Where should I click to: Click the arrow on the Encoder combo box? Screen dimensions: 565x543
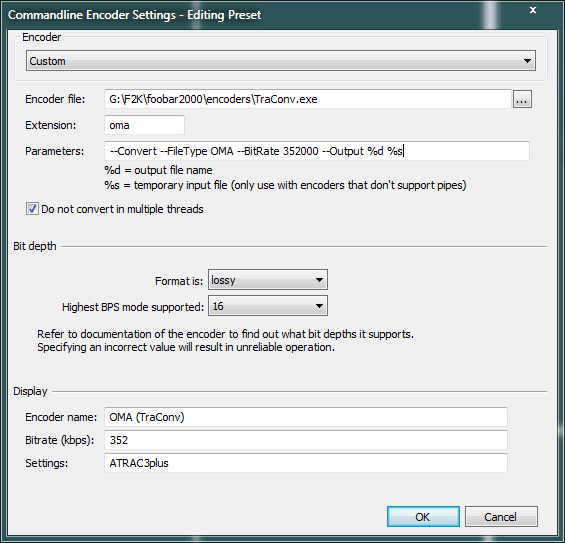pyautogui.click(x=527, y=61)
